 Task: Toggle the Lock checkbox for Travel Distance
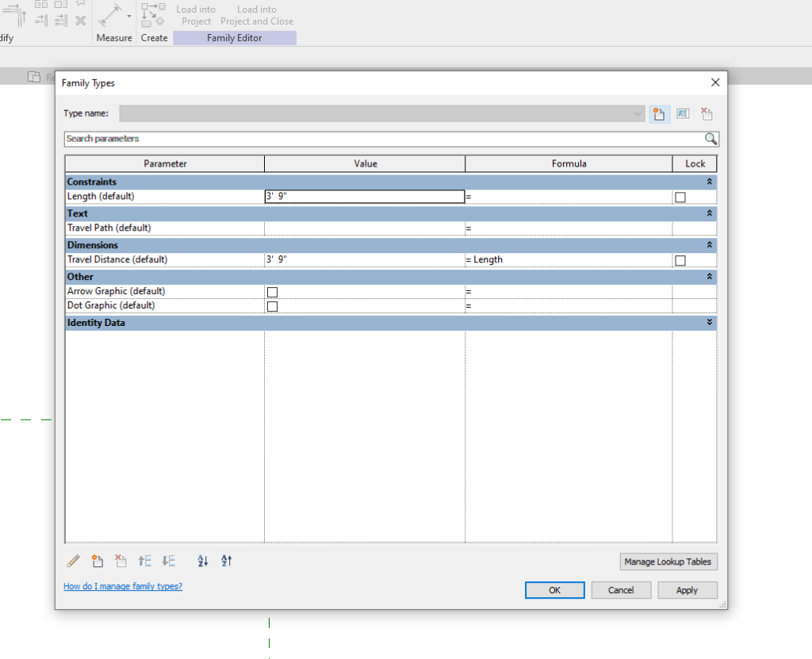(680, 261)
